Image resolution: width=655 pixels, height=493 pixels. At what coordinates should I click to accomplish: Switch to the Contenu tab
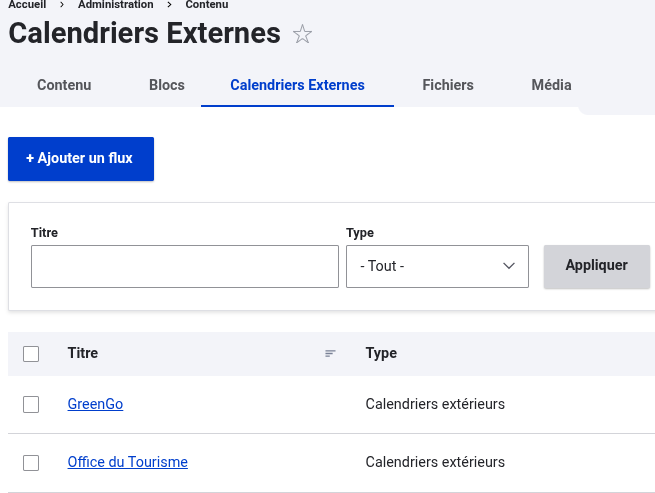[64, 85]
